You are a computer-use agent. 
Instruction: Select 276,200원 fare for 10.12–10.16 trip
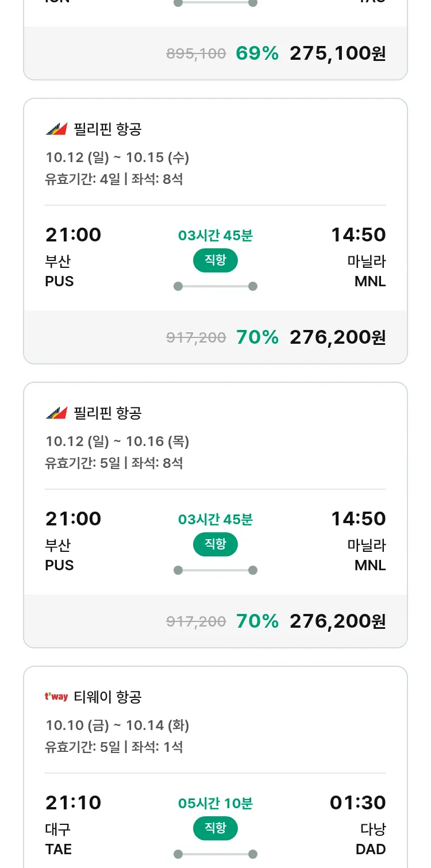pos(337,621)
